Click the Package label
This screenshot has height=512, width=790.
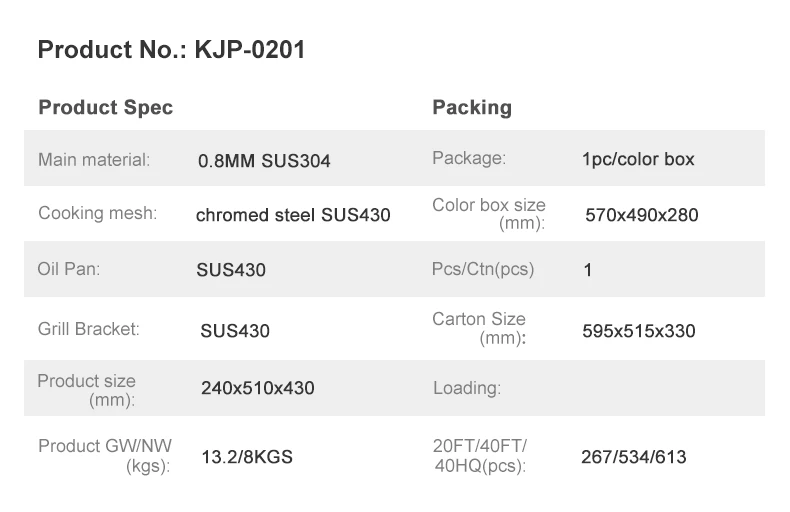pos(469,158)
